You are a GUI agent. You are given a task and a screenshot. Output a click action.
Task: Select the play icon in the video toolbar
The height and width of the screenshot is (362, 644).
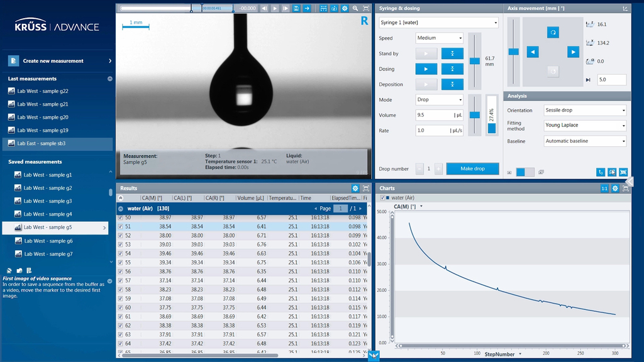click(x=275, y=8)
